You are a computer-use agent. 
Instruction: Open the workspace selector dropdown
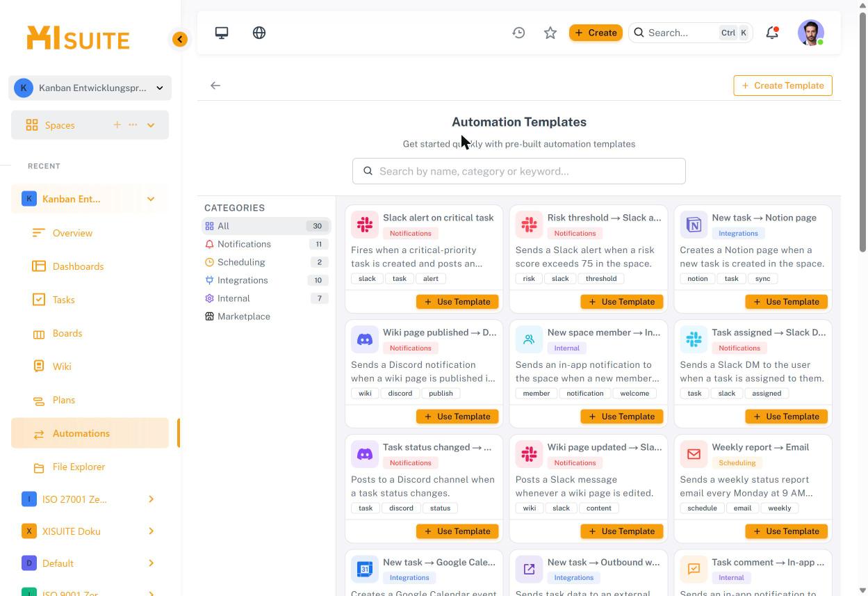point(90,88)
